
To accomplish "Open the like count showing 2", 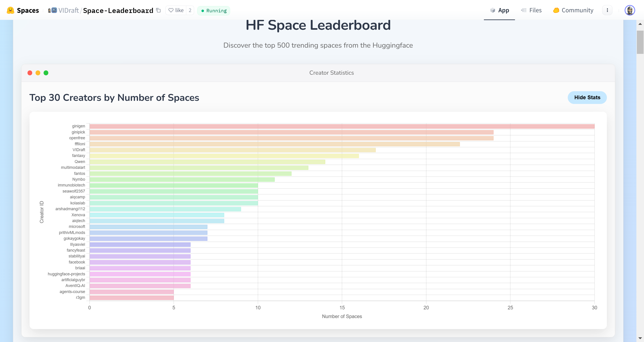I will point(190,10).
